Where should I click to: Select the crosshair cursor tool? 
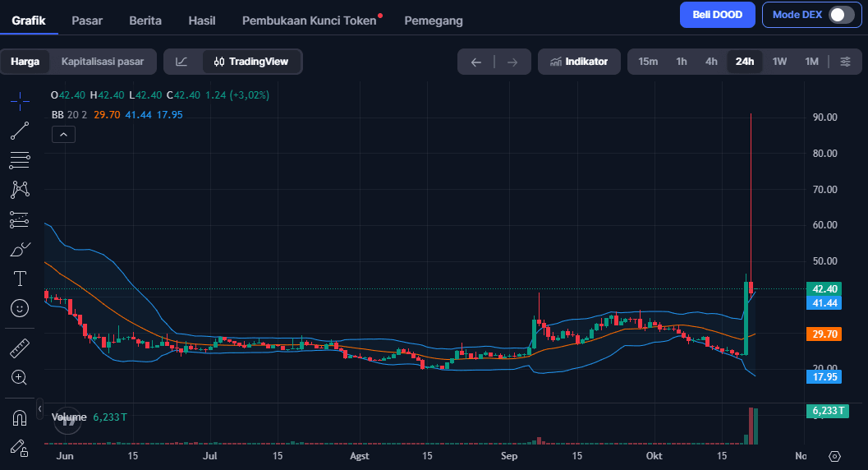(20, 101)
